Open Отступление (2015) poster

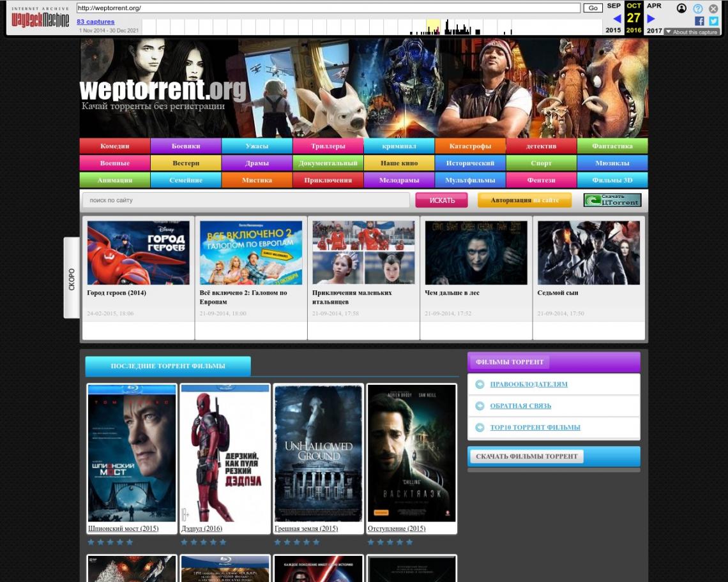[x=412, y=454]
